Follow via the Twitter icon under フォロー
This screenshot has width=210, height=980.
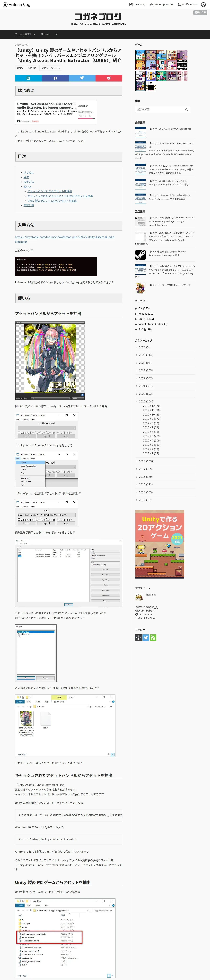[146, 638]
